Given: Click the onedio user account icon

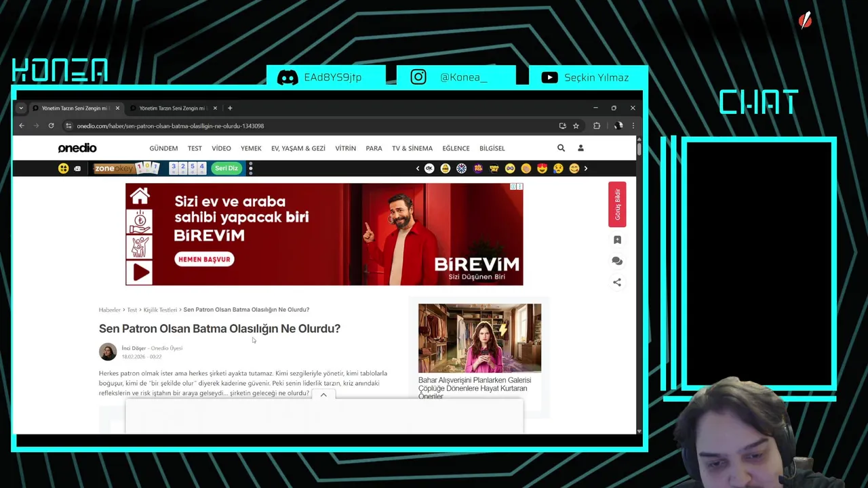Looking at the screenshot, I should point(580,148).
